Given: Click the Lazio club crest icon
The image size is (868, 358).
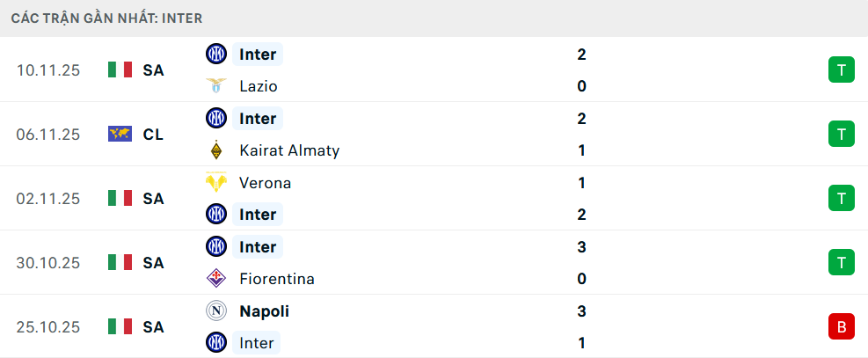Looking at the screenshot, I should [x=215, y=86].
